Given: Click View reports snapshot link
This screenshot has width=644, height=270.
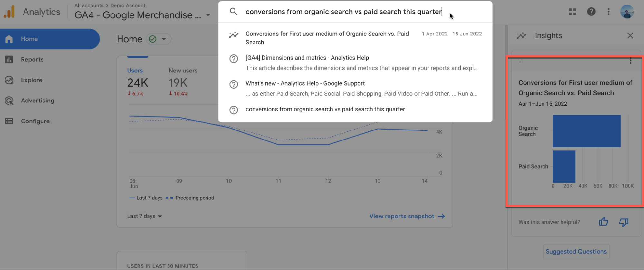Looking at the screenshot, I should click(x=407, y=216).
